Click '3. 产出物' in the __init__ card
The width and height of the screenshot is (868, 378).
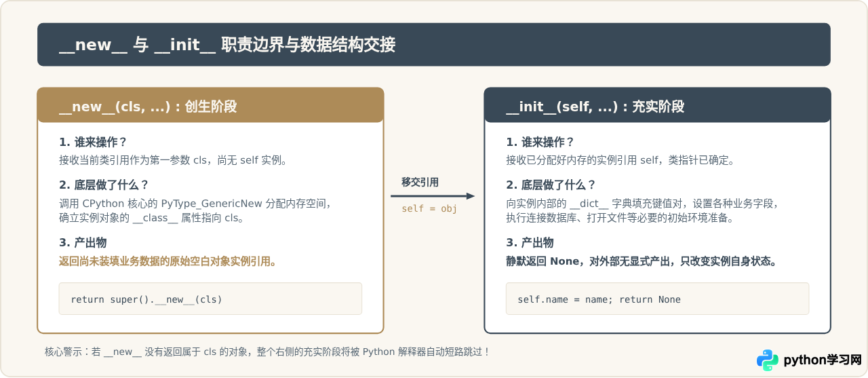pyautogui.click(x=530, y=243)
